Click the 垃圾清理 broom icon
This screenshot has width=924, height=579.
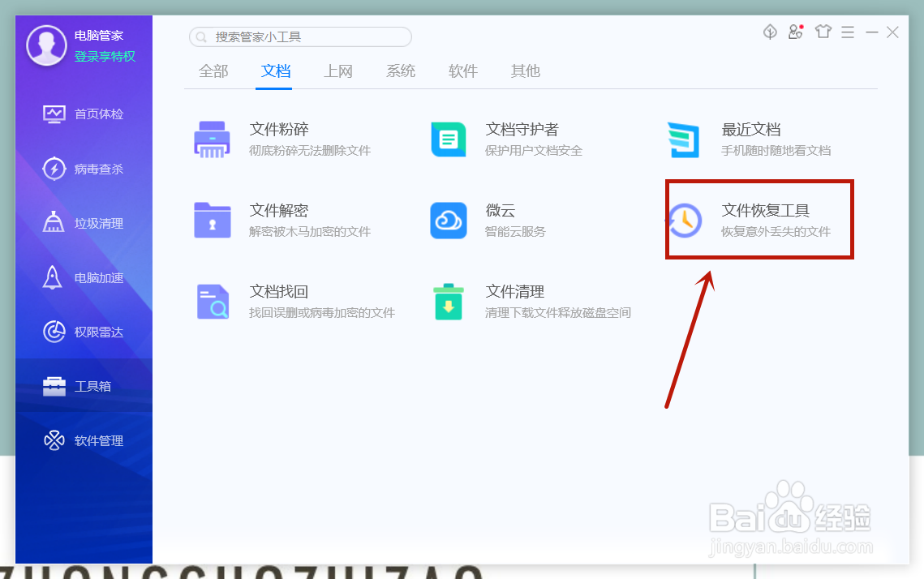54,222
